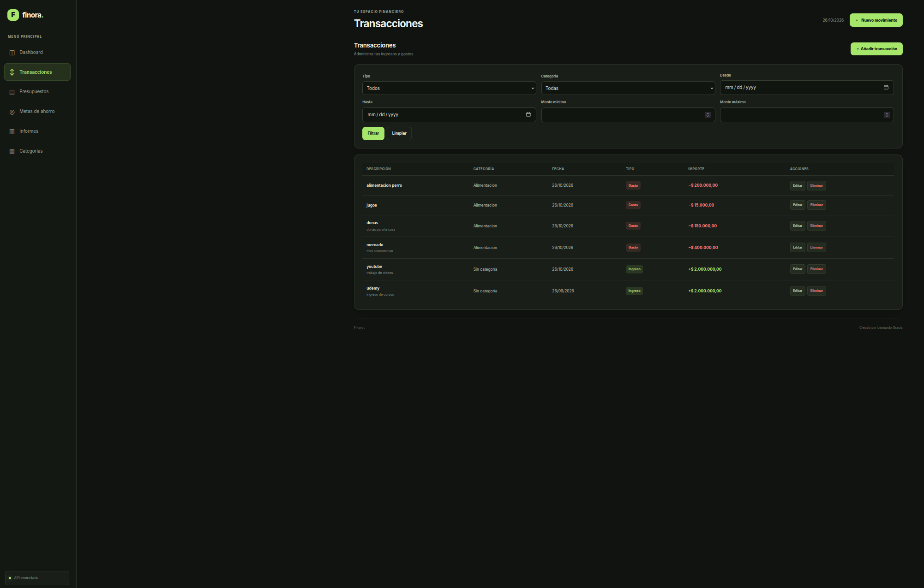This screenshot has height=588, width=924.
Task: Focus the Hasta date field
Action: point(449,115)
